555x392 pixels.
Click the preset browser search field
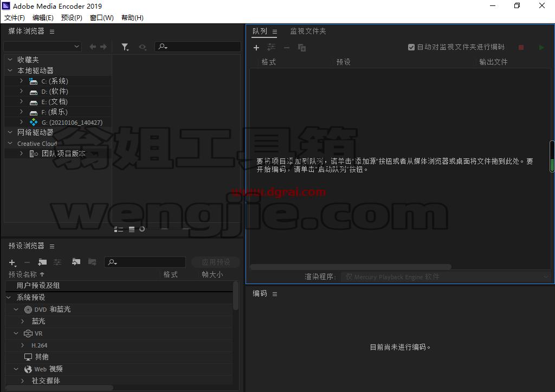pos(145,262)
